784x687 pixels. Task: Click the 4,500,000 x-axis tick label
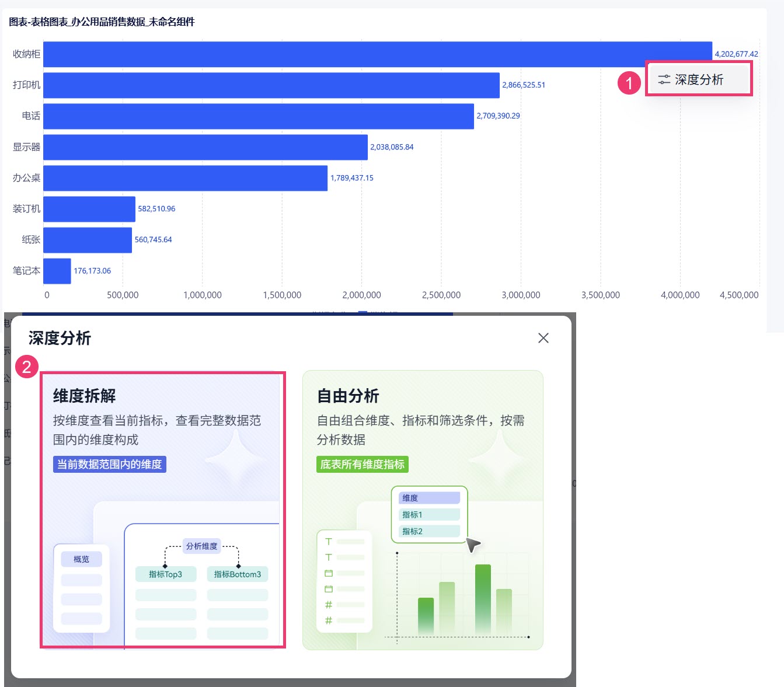click(x=739, y=295)
